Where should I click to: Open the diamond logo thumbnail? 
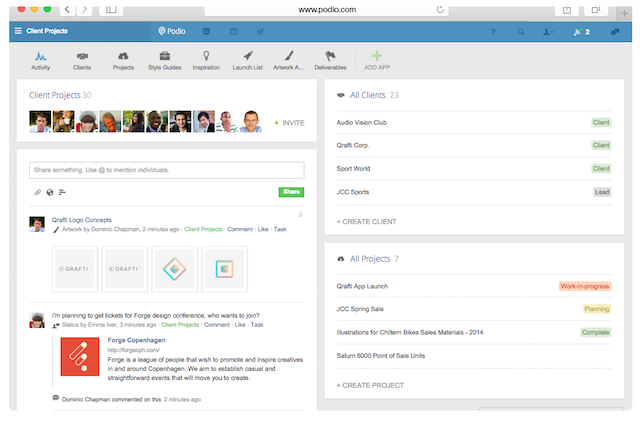[174, 269]
